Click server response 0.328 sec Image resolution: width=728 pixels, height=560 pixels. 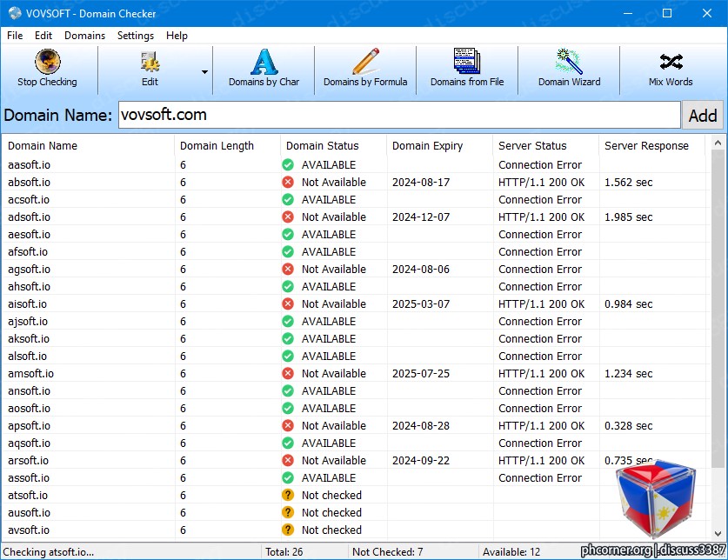click(x=628, y=425)
